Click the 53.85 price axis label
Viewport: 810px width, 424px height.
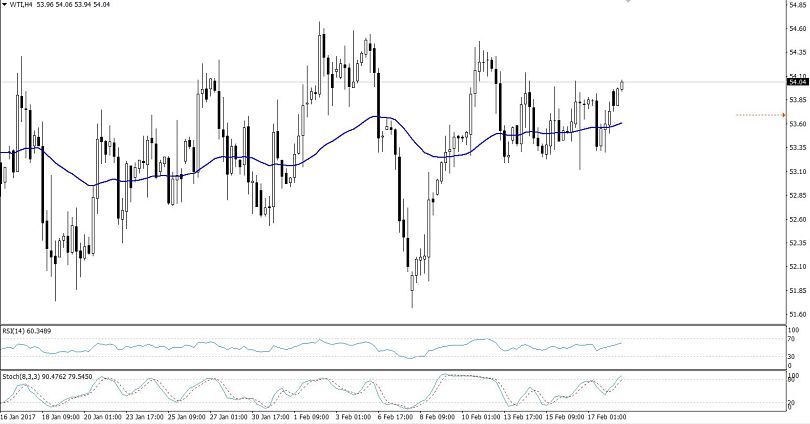click(798, 100)
